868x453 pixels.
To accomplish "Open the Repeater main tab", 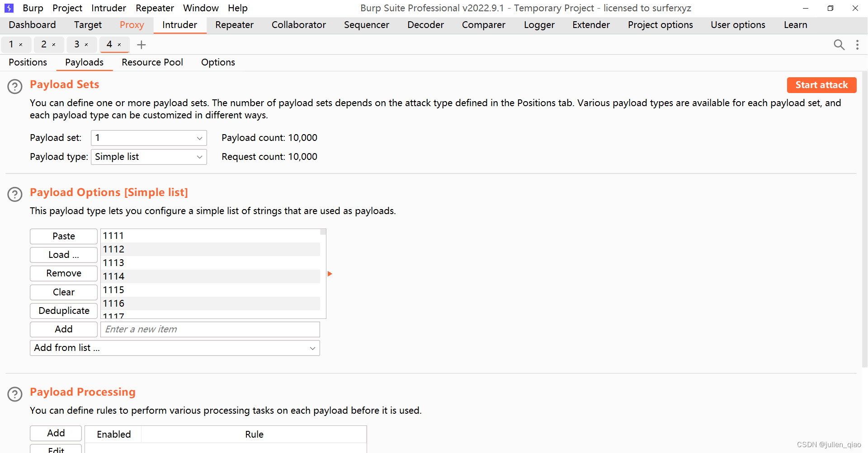I will click(234, 25).
